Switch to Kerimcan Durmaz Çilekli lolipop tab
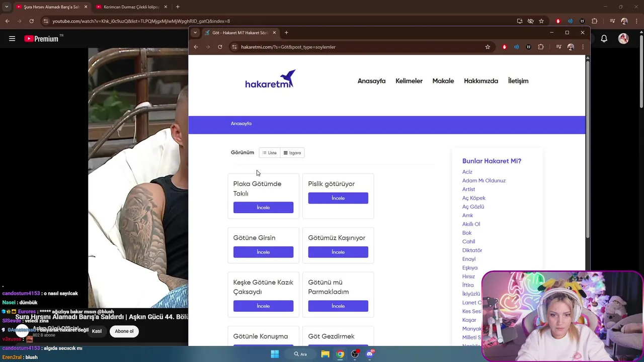Image resolution: width=644 pixels, height=362 pixels. coord(131,7)
